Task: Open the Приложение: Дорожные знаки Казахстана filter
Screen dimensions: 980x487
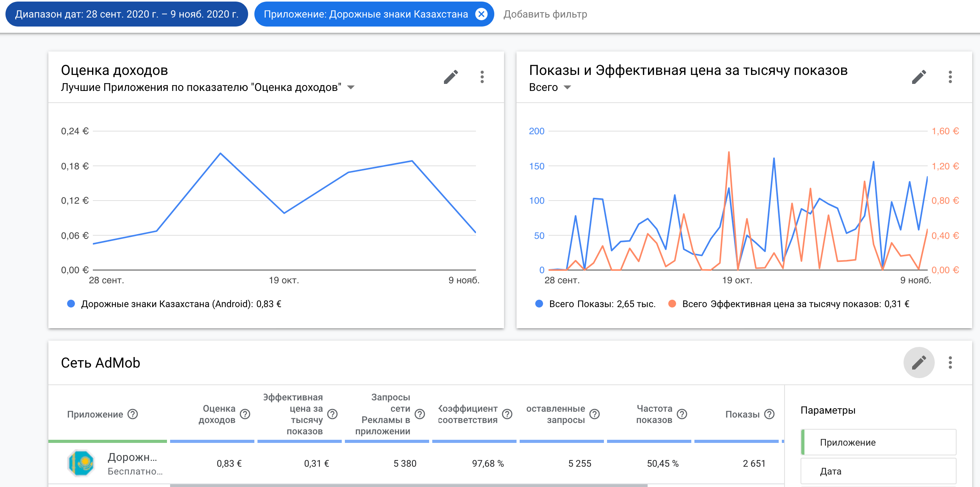Action: (x=366, y=14)
